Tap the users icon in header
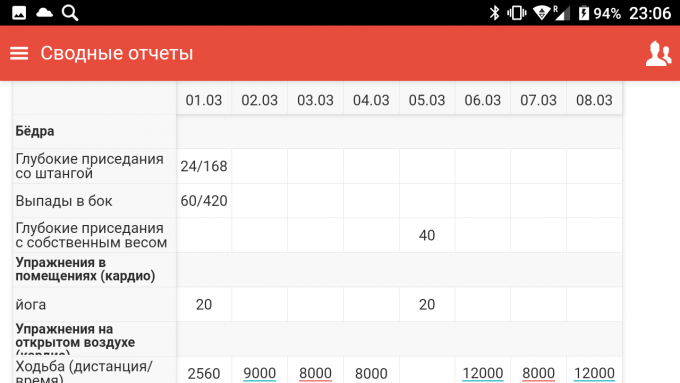Viewport: 680px width, 383px height. pyautogui.click(x=658, y=53)
